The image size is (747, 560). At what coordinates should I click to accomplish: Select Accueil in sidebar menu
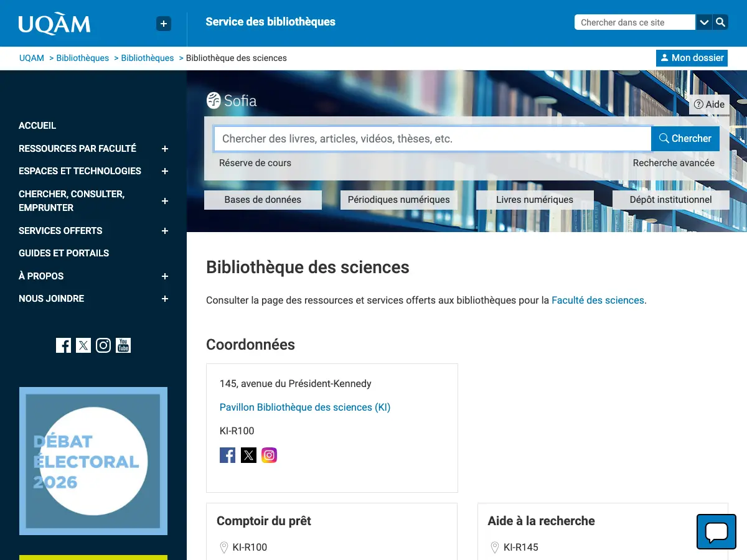pos(37,126)
